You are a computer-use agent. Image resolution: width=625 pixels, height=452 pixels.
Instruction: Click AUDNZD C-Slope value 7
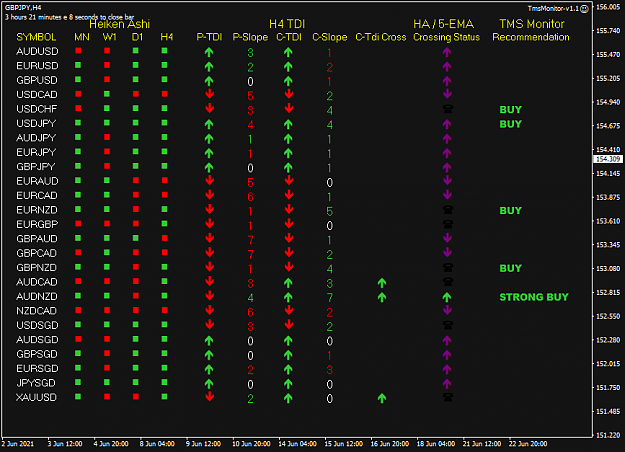pyautogui.click(x=330, y=298)
